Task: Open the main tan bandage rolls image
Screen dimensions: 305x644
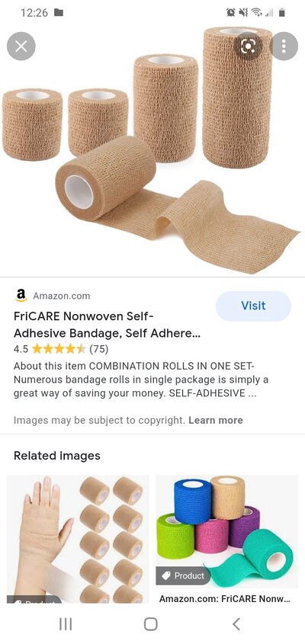Action: click(152, 150)
